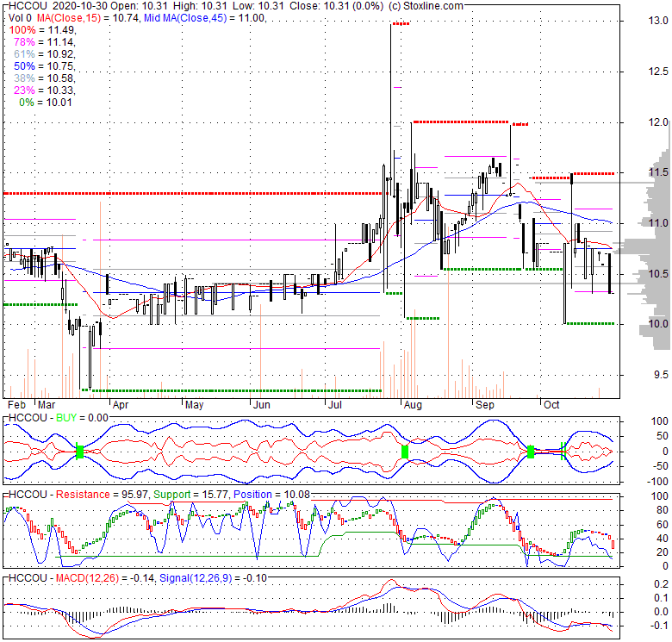Screen dimensions: 672x642
Task: Click the 80 label on Resistance panel axis
Action: [663, 510]
